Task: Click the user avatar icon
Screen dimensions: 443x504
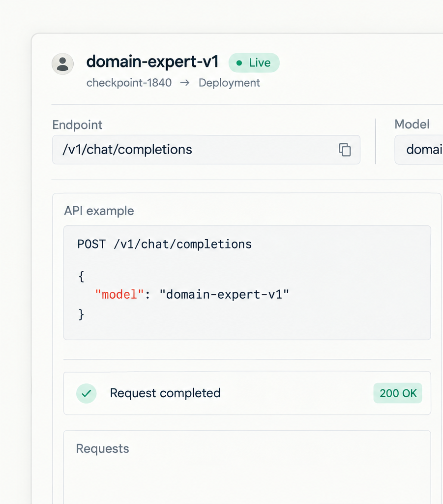Action: [x=62, y=63]
